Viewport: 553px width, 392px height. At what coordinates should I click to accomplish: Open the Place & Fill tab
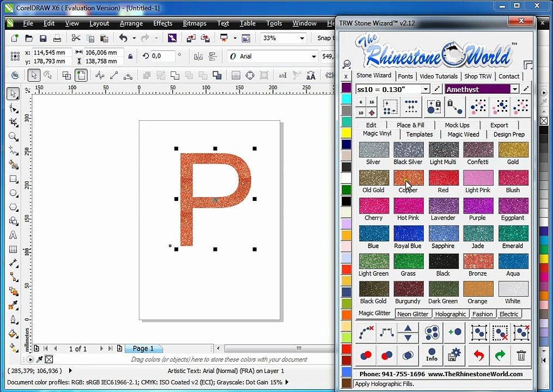[410, 125]
